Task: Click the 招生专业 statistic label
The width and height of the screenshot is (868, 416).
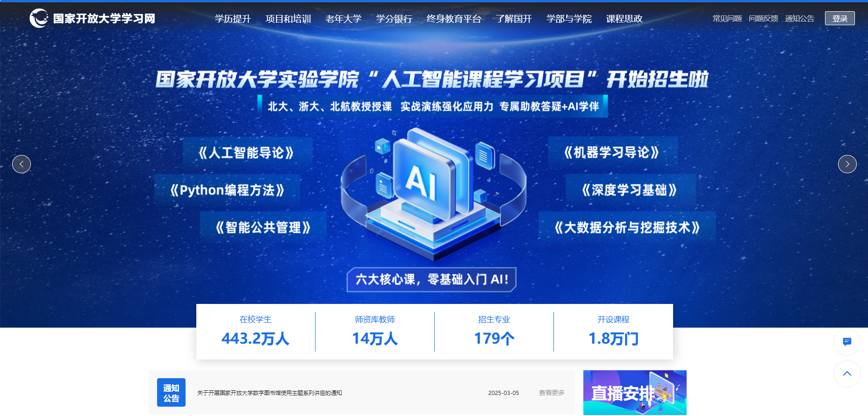Action: pyautogui.click(x=494, y=319)
